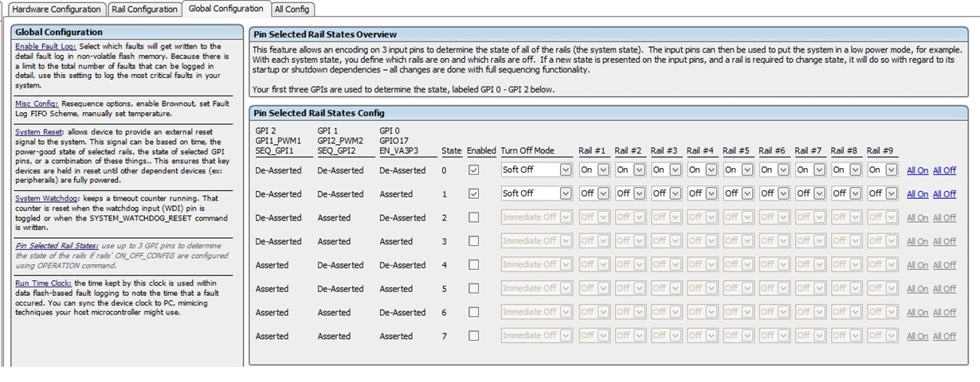Screen dimensions: 980x382
Task: Open Rail #7 dropdown in State 1 row
Action: (x=809, y=193)
